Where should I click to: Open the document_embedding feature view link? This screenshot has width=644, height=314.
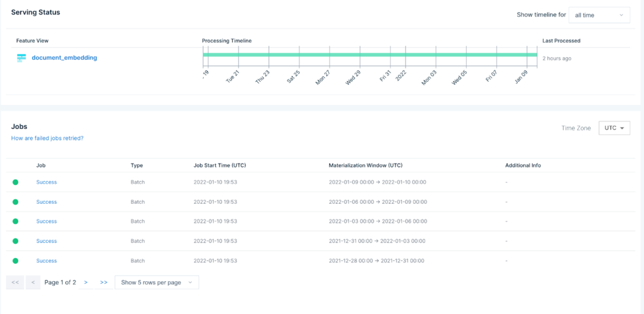65,58
